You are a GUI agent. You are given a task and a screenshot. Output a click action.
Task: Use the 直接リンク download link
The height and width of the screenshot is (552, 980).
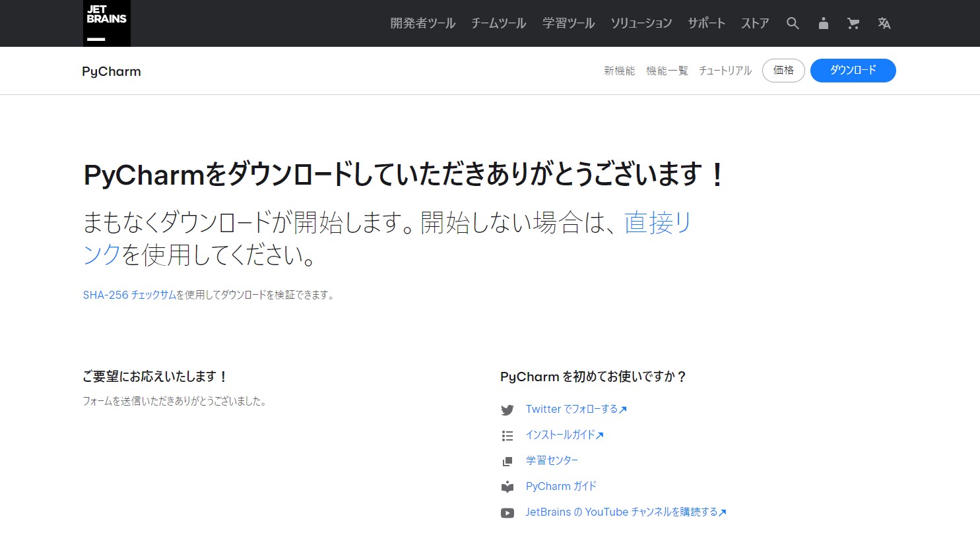658,222
